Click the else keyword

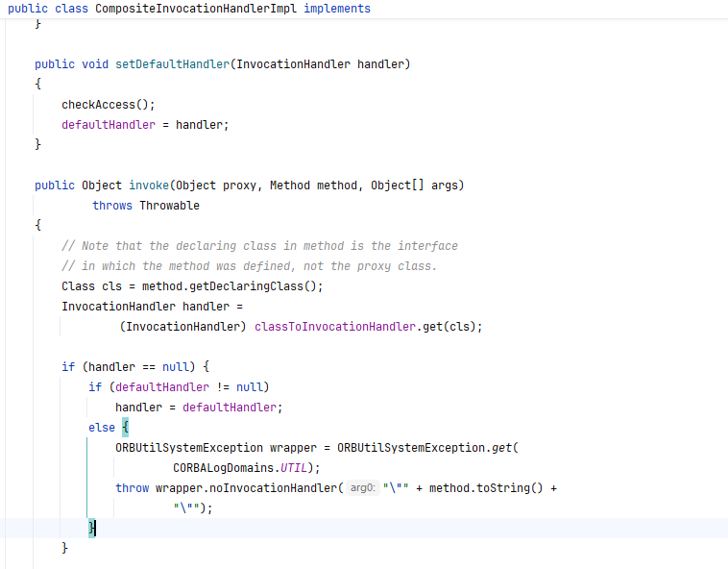102,428
